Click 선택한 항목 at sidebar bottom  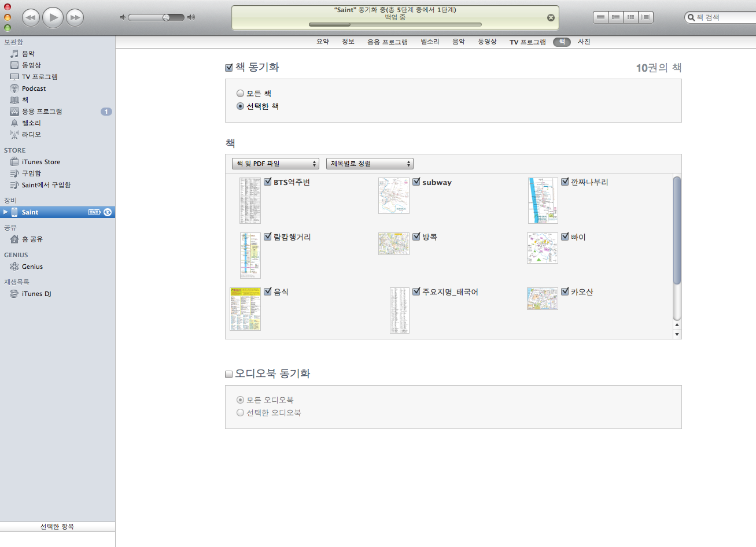pos(57,527)
